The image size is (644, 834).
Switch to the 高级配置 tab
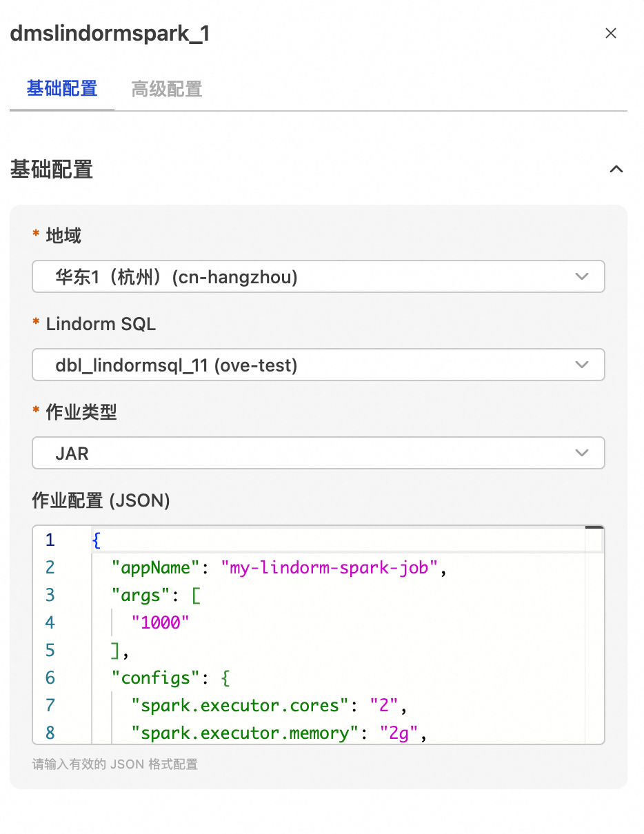click(167, 89)
